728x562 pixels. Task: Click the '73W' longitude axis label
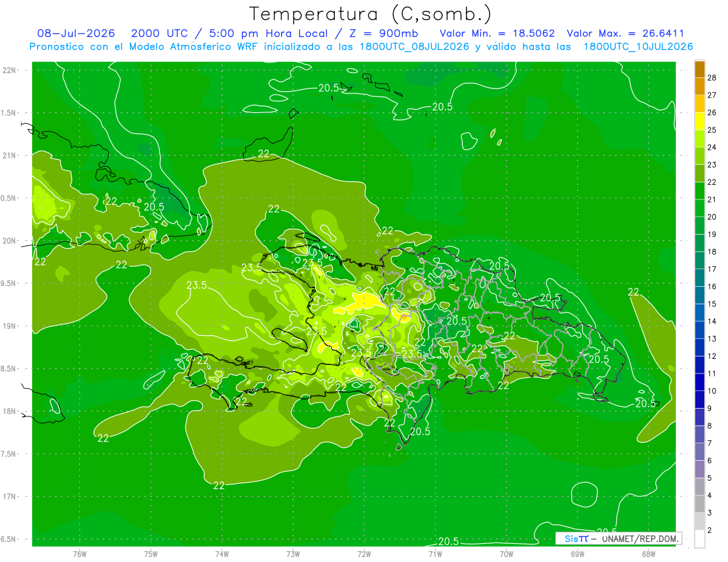pyautogui.click(x=293, y=554)
